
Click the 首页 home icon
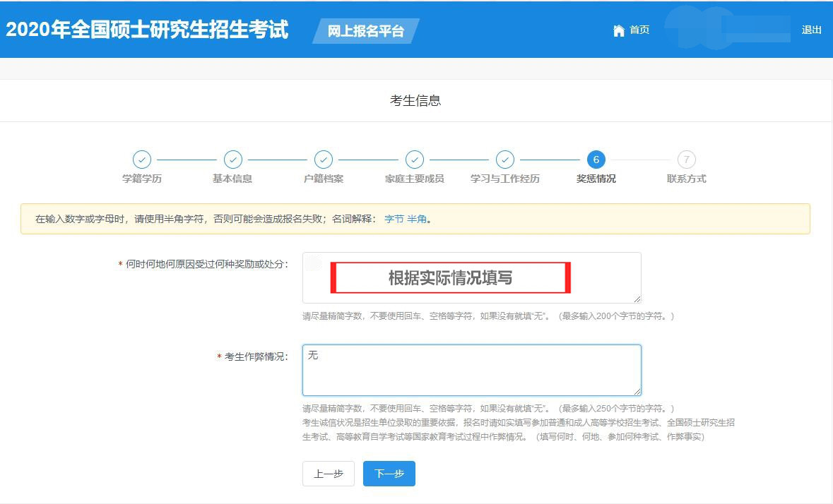coord(618,30)
